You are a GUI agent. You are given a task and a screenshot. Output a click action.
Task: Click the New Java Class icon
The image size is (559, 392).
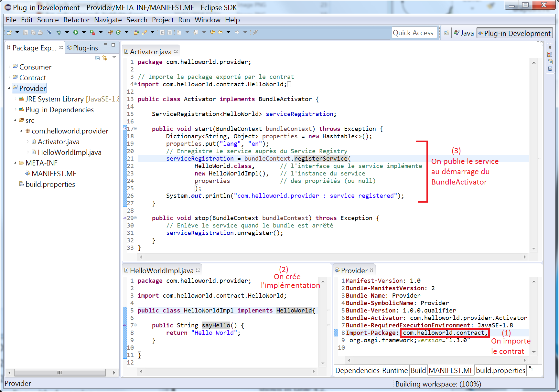pos(118,32)
